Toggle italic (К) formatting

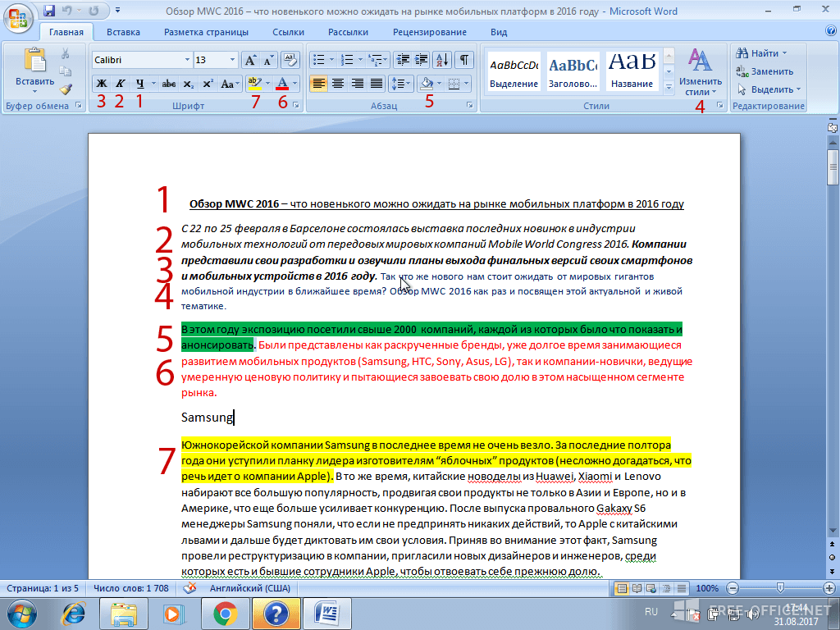pos(121,84)
